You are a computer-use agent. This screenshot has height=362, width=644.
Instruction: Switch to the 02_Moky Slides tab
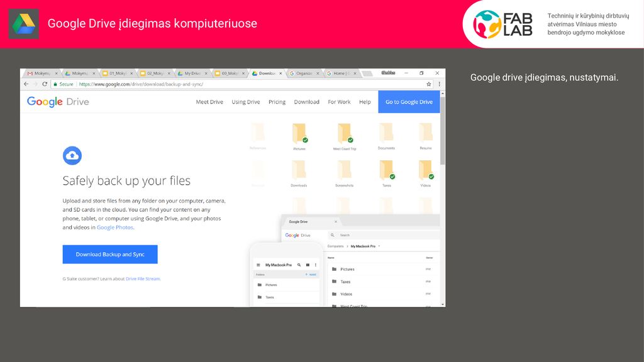155,74
